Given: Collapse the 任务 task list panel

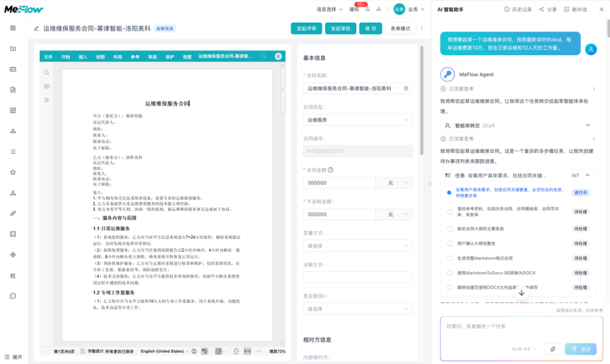Looking at the screenshot, I should tap(588, 176).
